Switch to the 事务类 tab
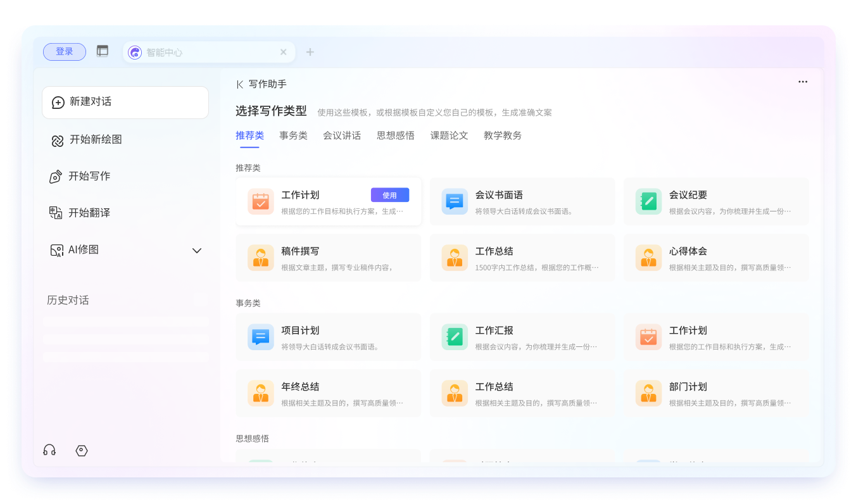 pyautogui.click(x=293, y=135)
